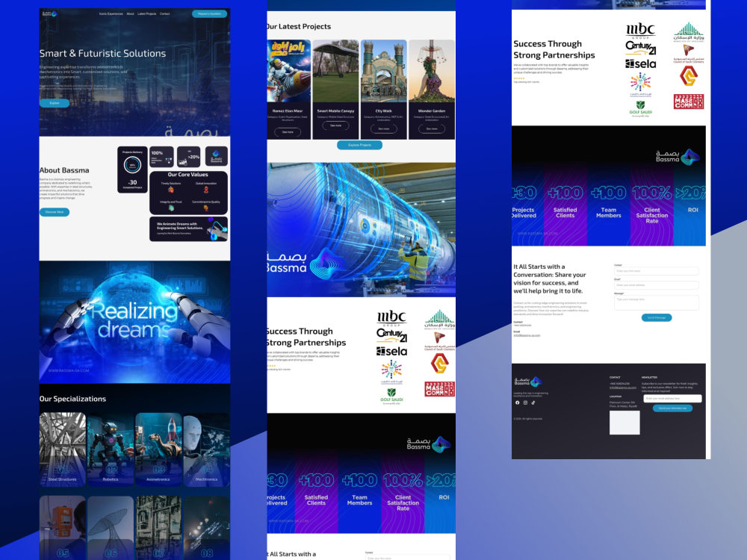Click the location map box in the footer
Screen dimensions: 747x560
624,423
